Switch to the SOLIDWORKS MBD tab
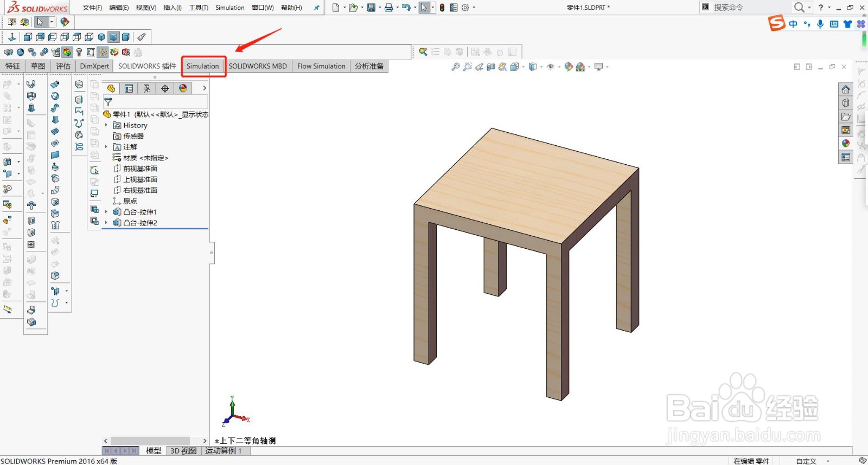 [258, 66]
